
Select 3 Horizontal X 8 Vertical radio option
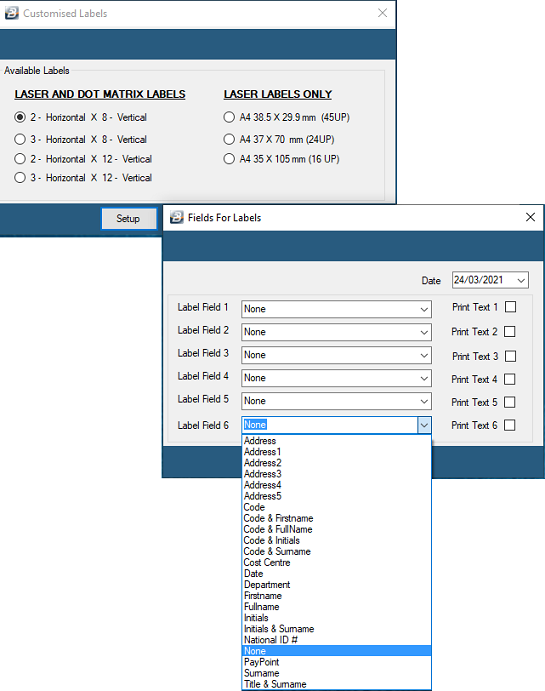[x=20, y=139]
